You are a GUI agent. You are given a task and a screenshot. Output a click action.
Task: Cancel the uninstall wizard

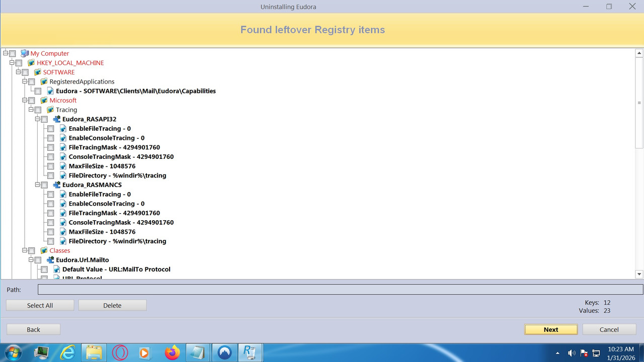click(x=609, y=329)
